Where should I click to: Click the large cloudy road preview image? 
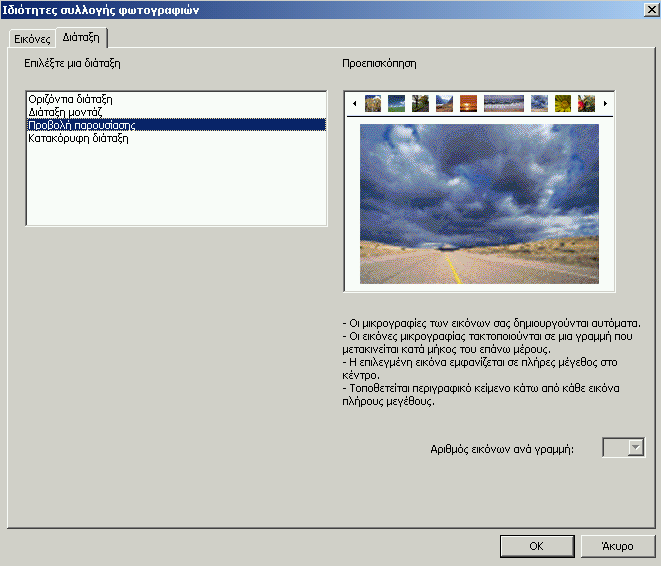[479, 204]
